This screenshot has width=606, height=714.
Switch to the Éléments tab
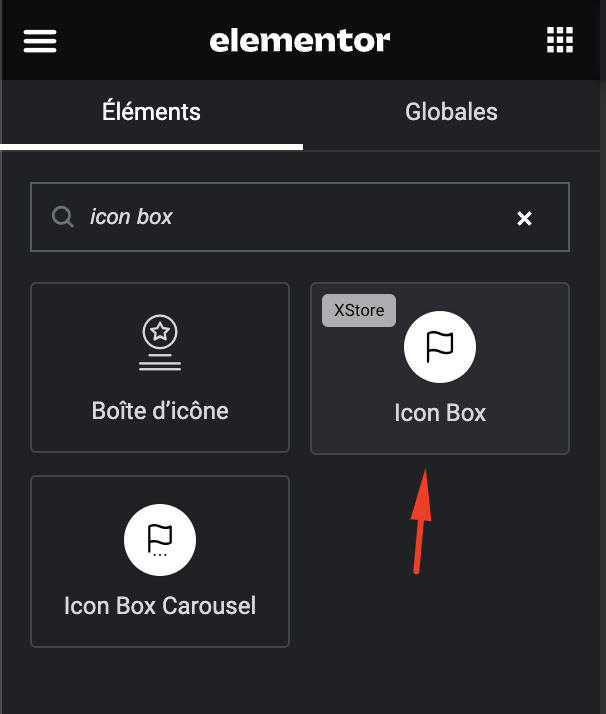tap(151, 112)
